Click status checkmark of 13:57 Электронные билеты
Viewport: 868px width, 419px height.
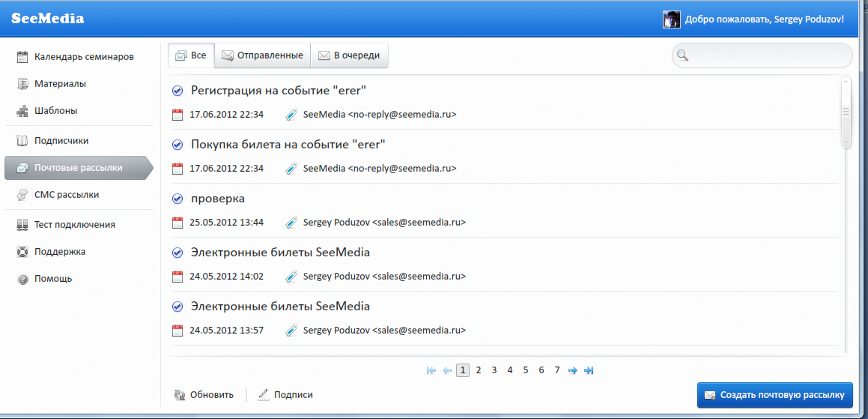(177, 306)
